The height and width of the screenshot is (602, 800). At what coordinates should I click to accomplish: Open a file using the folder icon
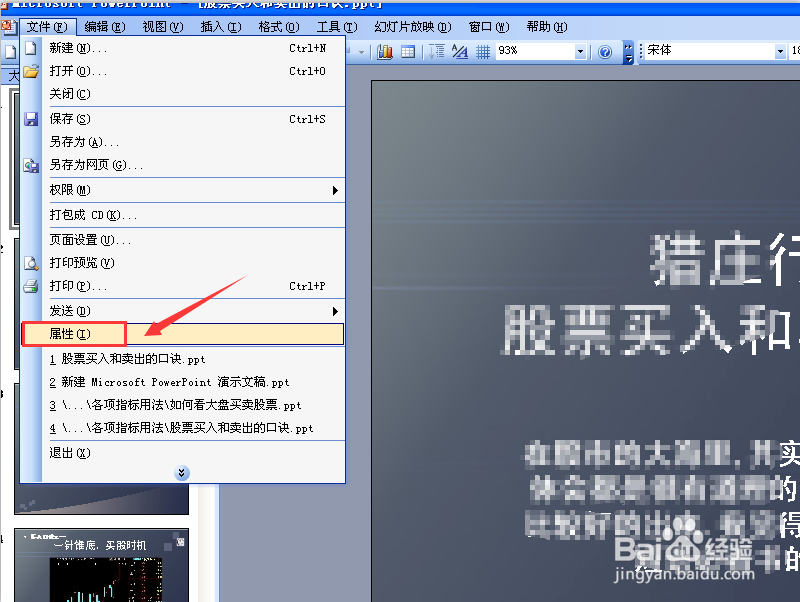(x=32, y=69)
